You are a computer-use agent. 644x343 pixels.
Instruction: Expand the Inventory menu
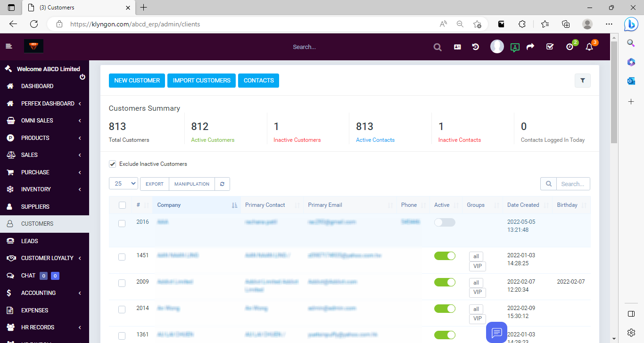coord(44,189)
